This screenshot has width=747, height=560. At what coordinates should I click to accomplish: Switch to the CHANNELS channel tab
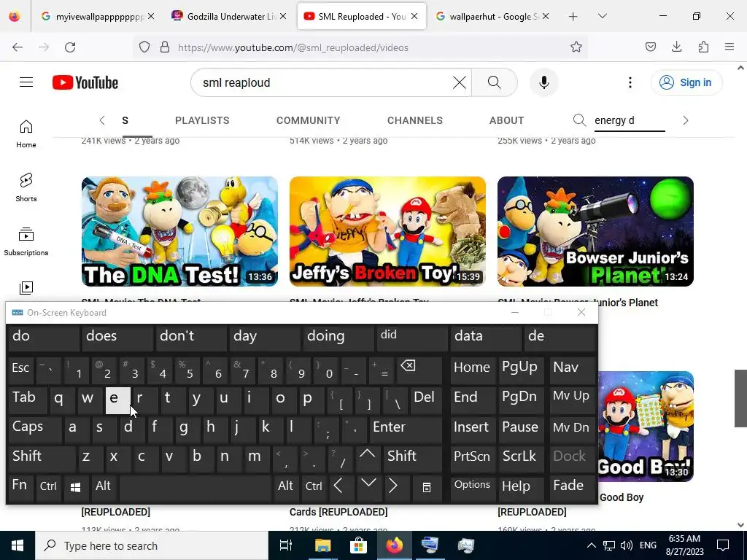[415, 120]
